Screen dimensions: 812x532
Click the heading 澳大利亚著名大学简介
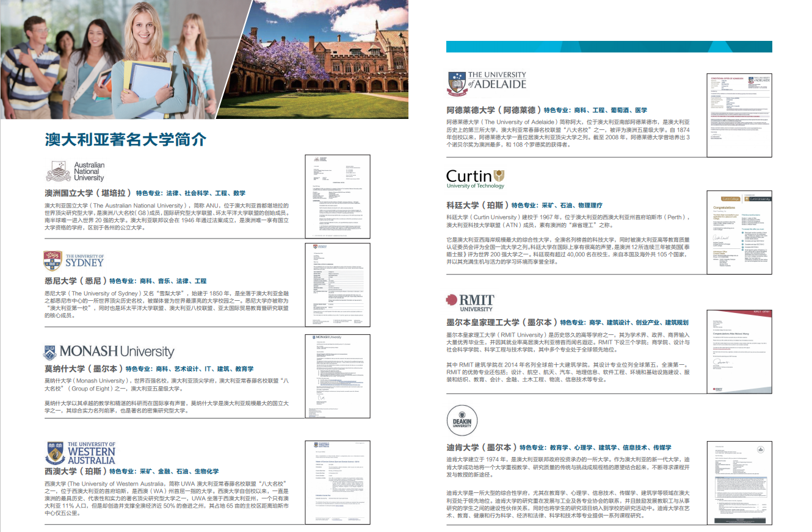click(126, 139)
